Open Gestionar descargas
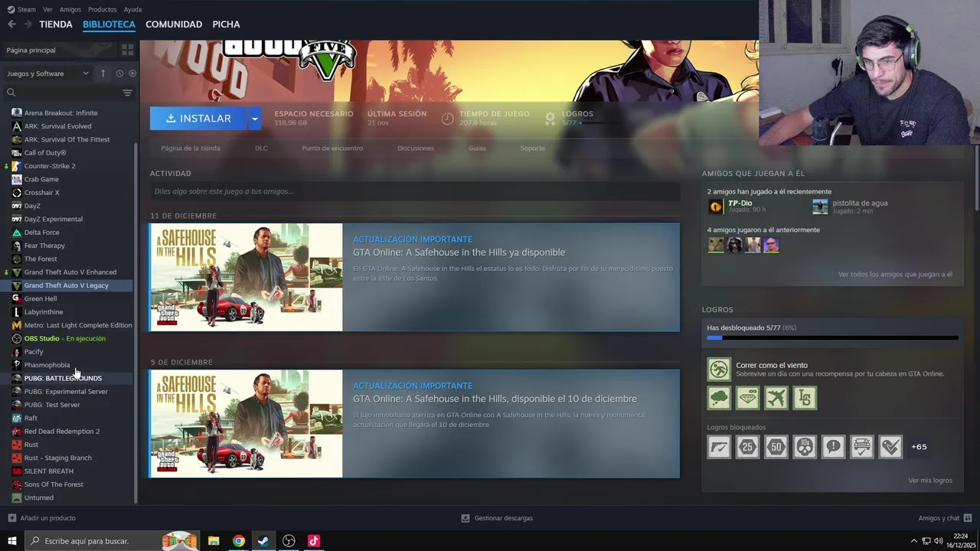Image resolution: width=980 pixels, height=551 pixels. pos(497,518)
